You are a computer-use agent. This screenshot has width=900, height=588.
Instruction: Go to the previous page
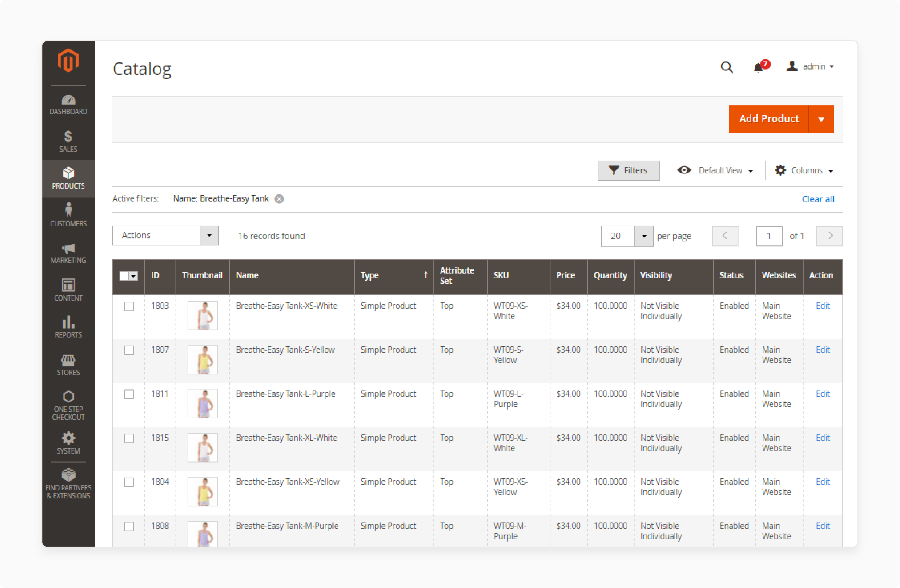click(725, 236)
